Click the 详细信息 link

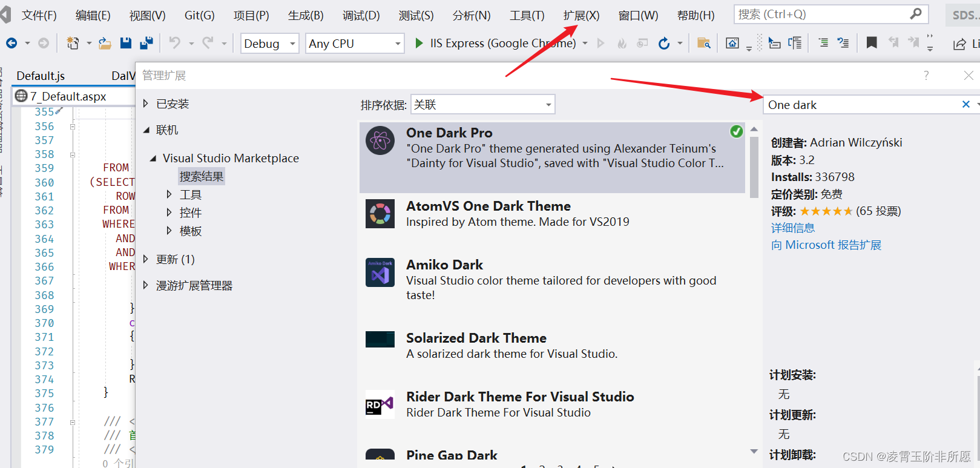click(793, 228)
